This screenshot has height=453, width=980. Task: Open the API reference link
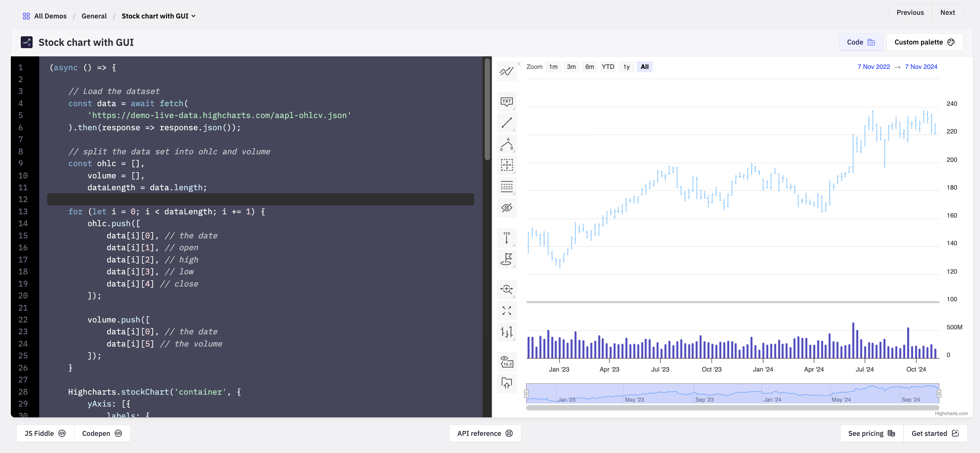coord(485,433)
